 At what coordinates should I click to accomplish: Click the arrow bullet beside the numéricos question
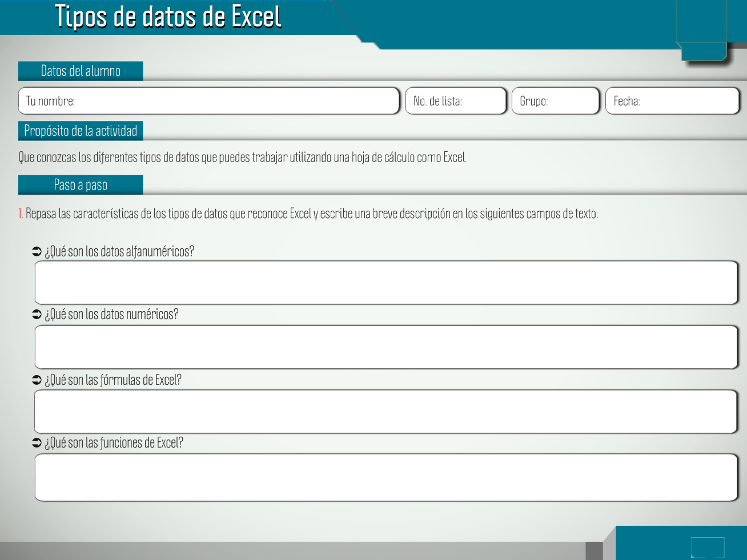(x=37, y=315)
